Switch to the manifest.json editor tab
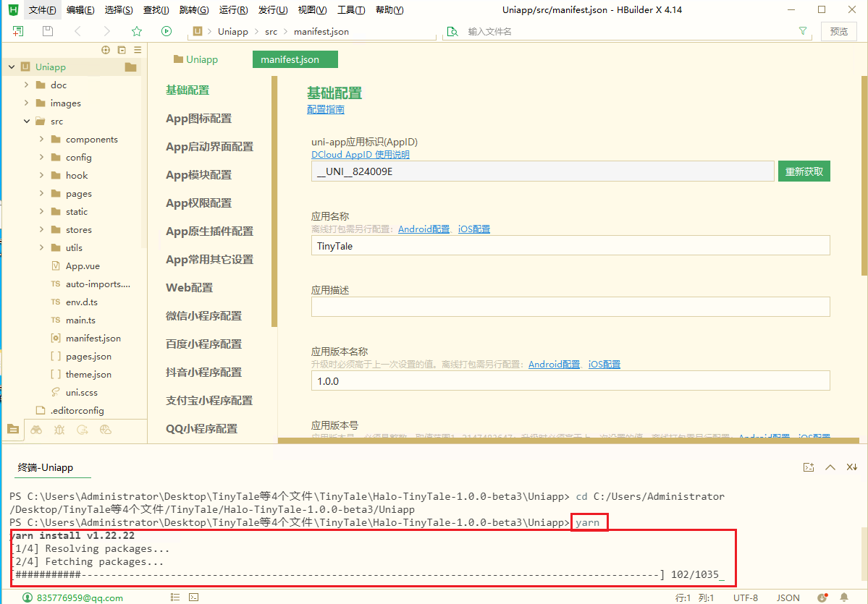868x604 pixels. pos(295,59)
